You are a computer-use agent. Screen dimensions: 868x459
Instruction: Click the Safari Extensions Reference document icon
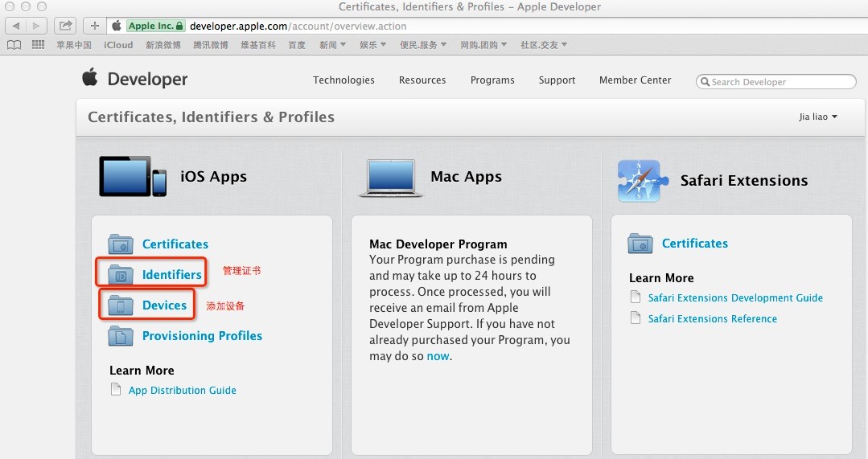pyautogui.click(x=636, y=318)
